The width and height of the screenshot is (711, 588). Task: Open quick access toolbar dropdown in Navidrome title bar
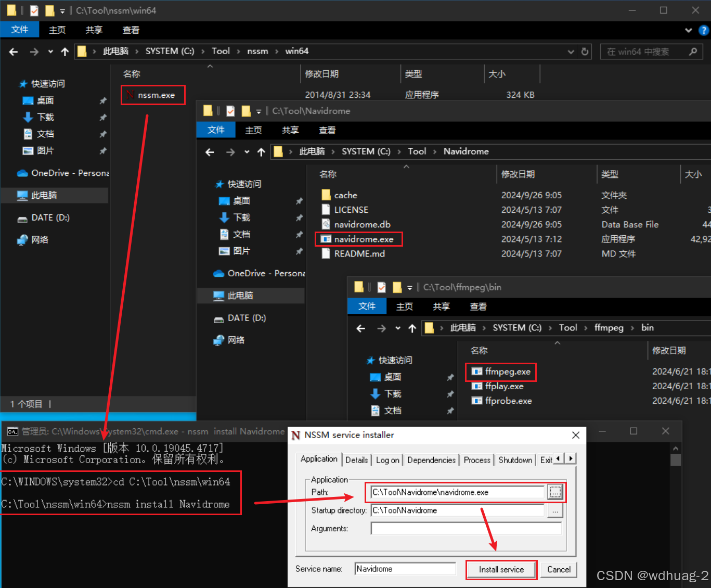point(258,111)
